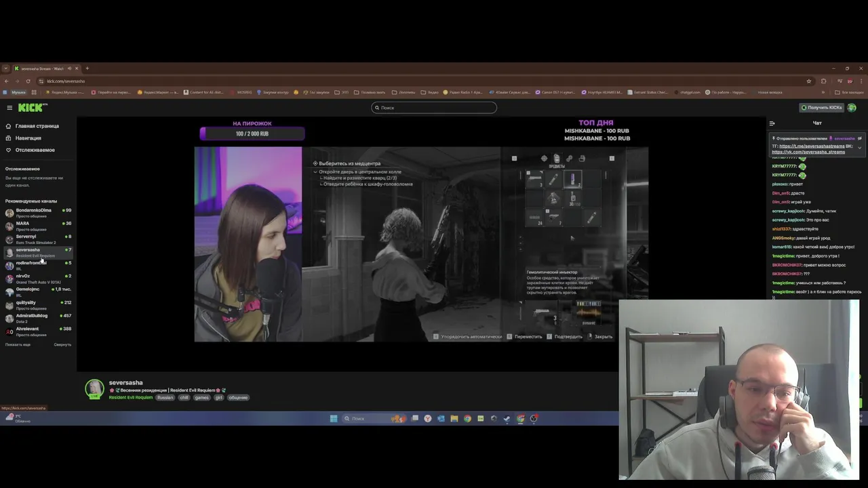Select the games tag

(201, 398)
